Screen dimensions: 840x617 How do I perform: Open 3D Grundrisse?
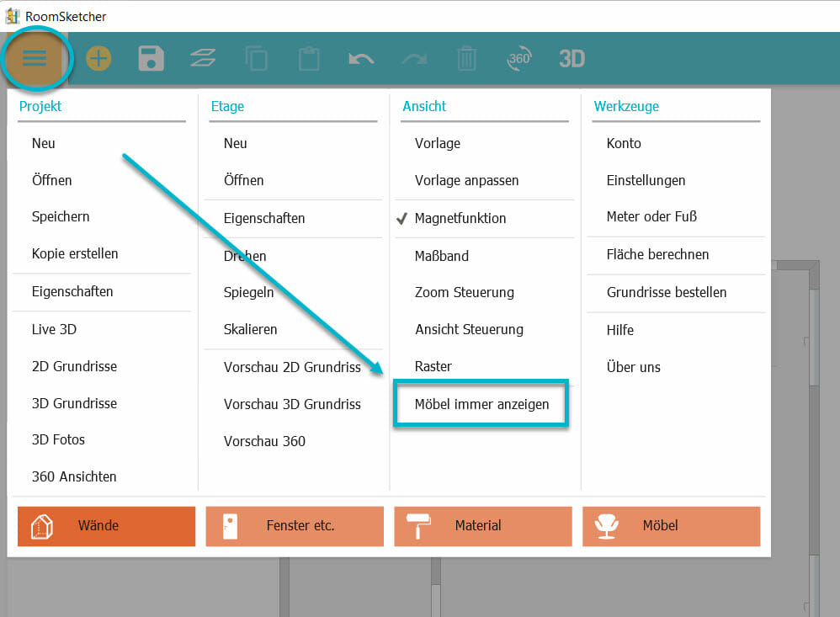(74, 403)
